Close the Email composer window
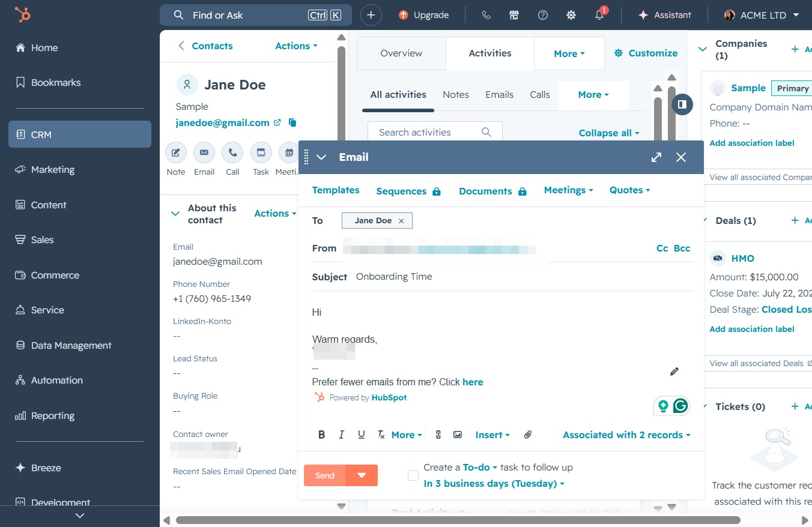Screen dimensions: 812x527 (681, 157)
